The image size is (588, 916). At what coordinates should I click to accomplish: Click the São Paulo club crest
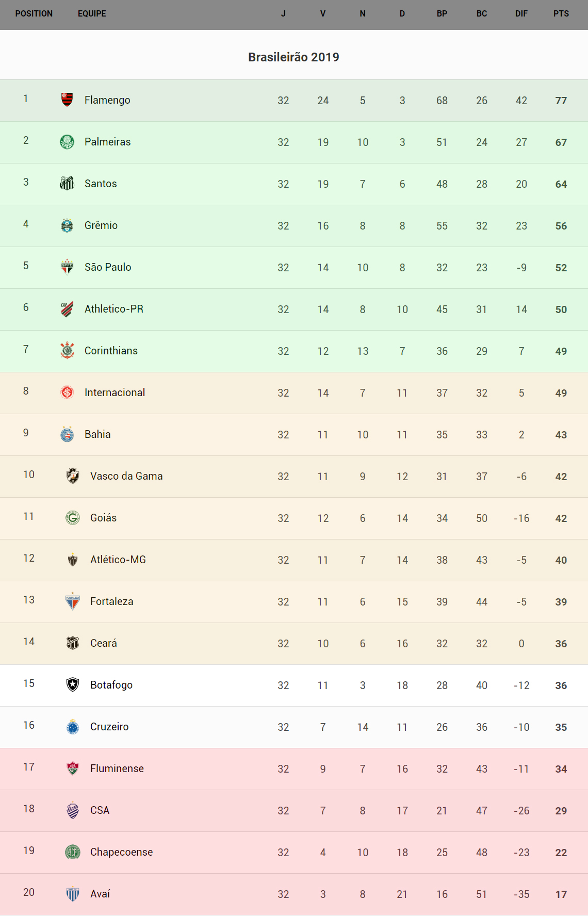pyautogui.click(x=67, y=267)
